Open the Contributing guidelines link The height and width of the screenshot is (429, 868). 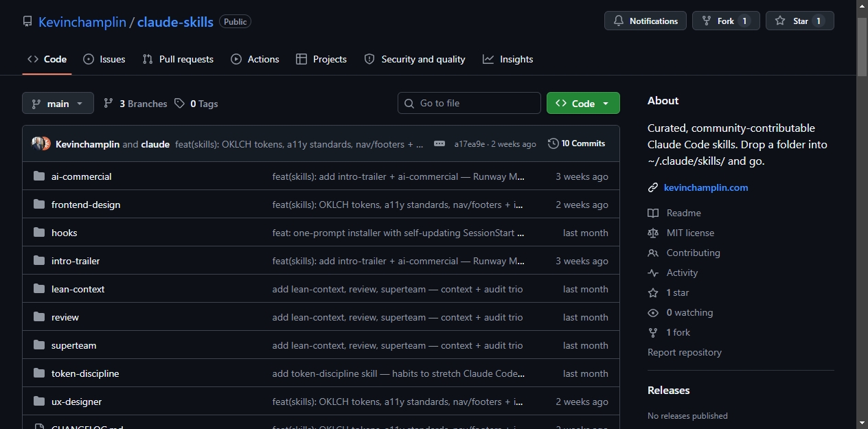pyautogui.click(x=693, y=253)
